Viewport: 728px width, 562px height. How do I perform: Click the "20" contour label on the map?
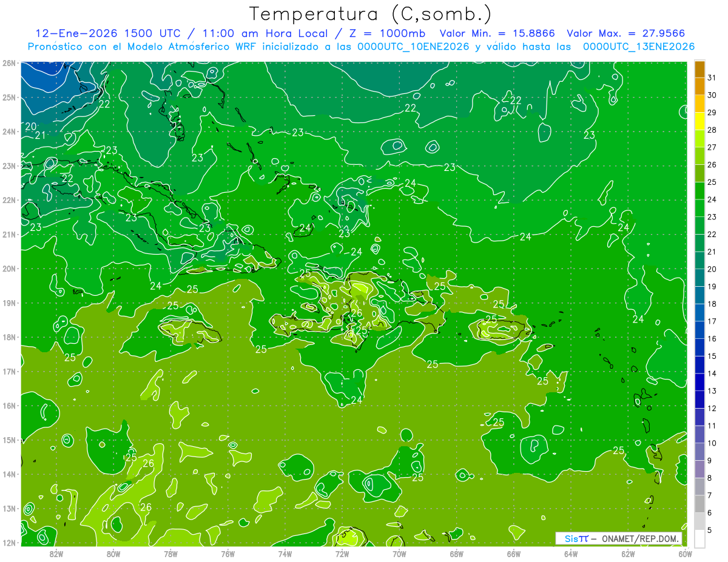pyautogui.click(x=32, y=127)
